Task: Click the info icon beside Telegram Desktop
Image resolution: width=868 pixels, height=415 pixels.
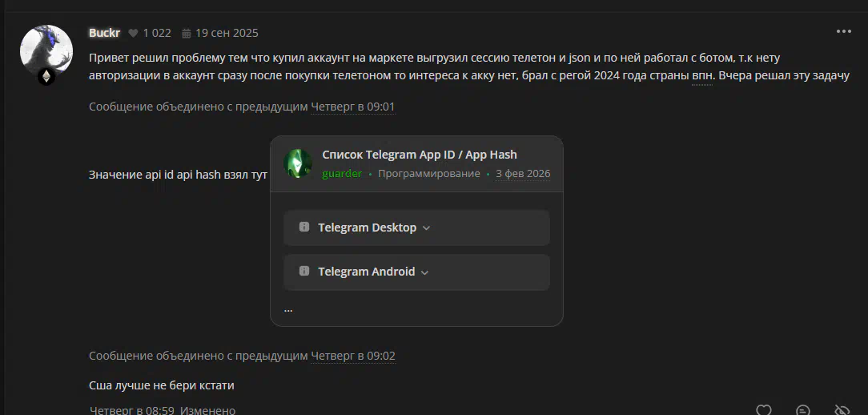Action: pyautogui.click(x=304, y=228)
